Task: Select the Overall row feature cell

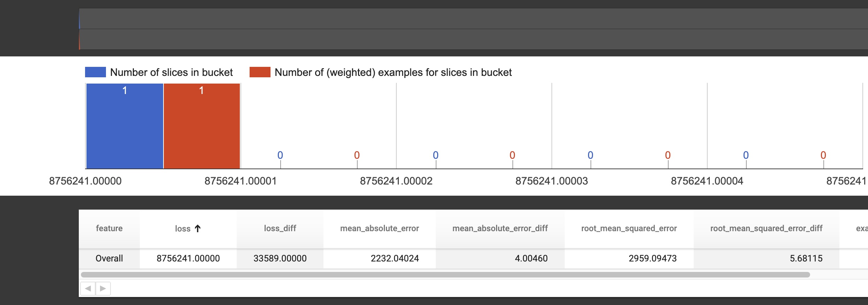Action: 109,258
